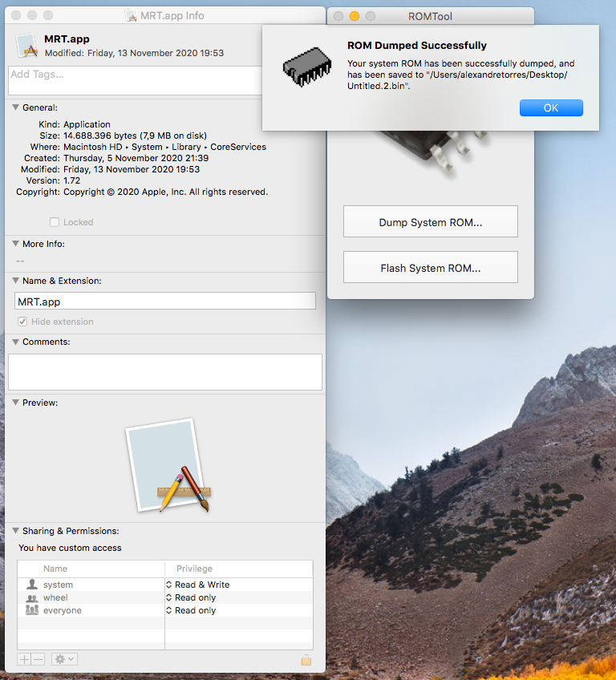
Task: Click the MRT.app icon in the Info header
Action: pos(26,46)
